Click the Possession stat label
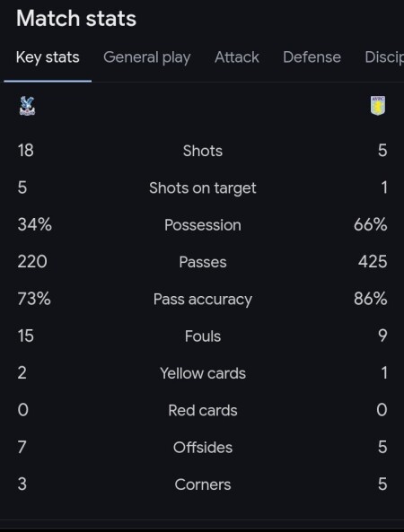 click(203, 225)
